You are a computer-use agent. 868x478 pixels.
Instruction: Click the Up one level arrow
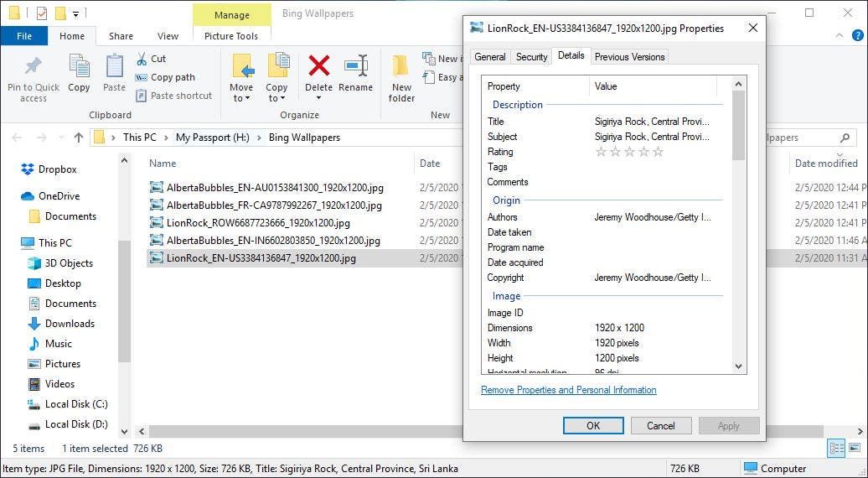pos(79,138)
